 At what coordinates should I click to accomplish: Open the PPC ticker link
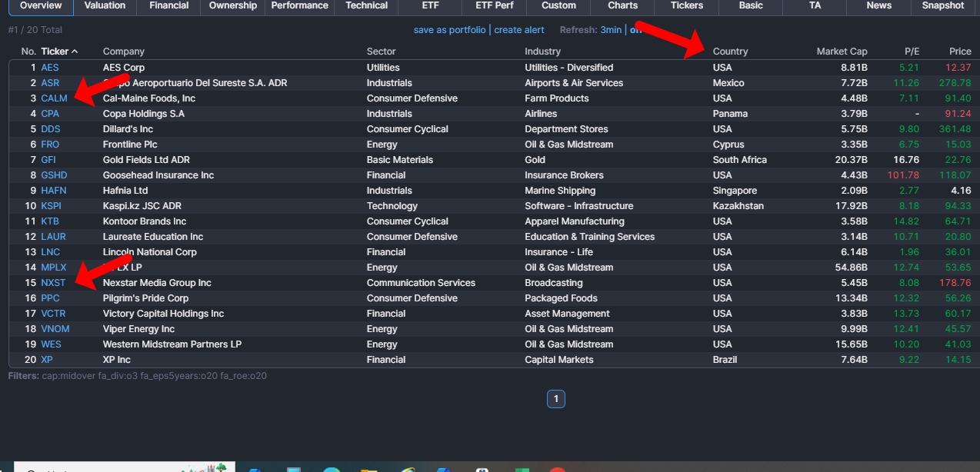coord(50,298)
